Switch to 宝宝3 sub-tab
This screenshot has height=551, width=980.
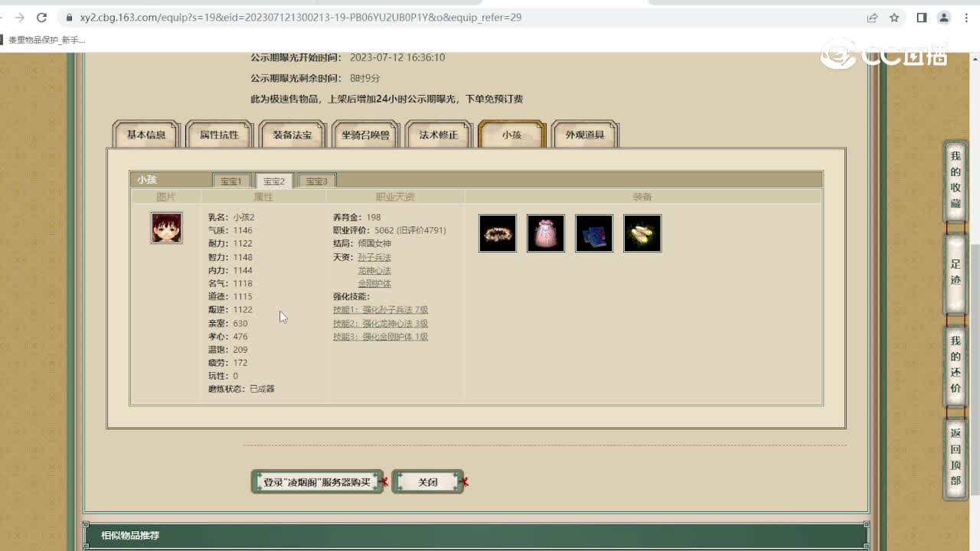(x=317, y=181)
